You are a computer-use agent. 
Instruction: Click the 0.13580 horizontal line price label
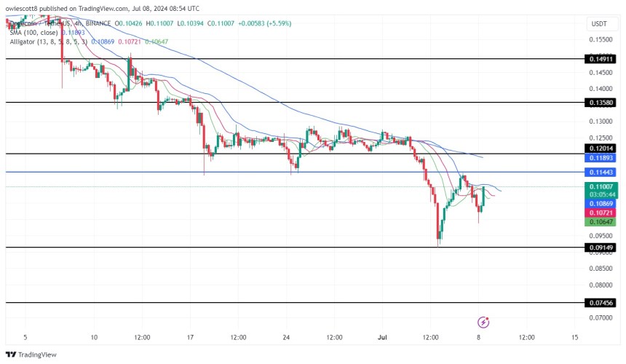[600, 103]
